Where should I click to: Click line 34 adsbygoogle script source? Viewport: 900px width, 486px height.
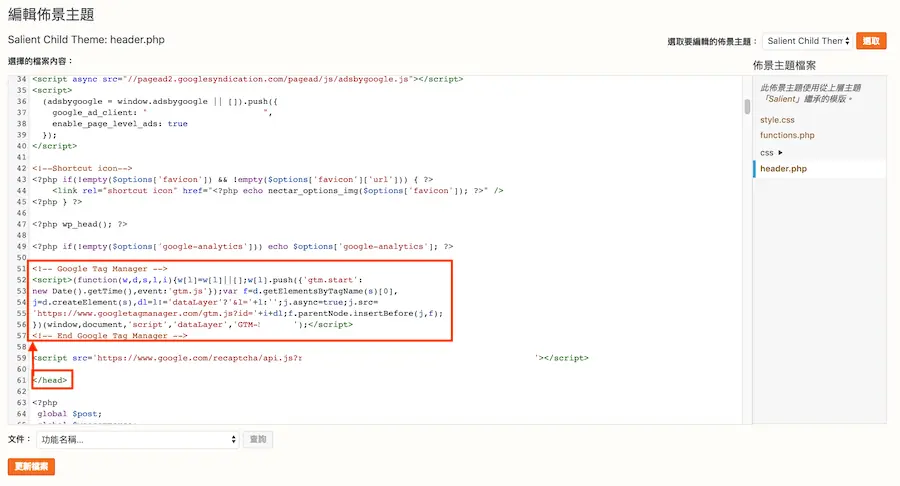pyautogui.click(x=247, y=79)
